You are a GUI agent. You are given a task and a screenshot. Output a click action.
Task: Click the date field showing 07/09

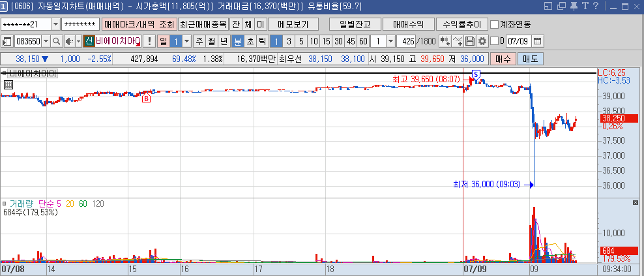(x=519, y=41)
